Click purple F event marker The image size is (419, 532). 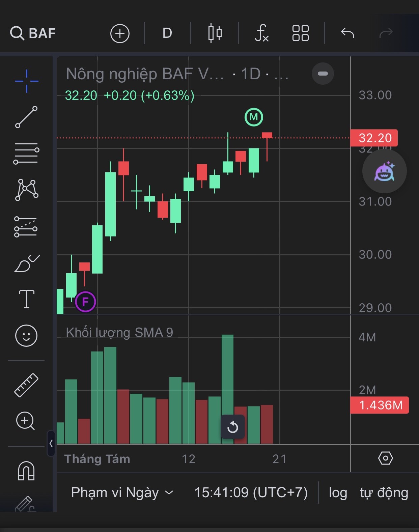pos(85,302)
